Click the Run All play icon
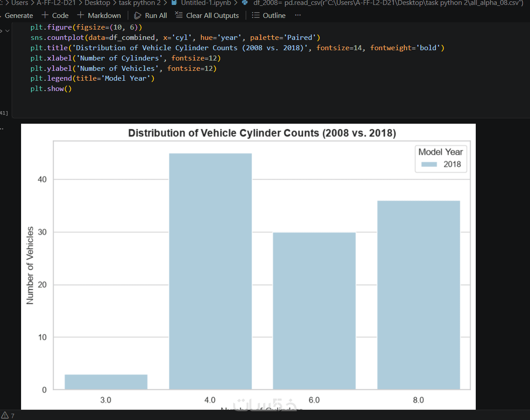This screenshot has width=530, height=420. tap(138, 16)
